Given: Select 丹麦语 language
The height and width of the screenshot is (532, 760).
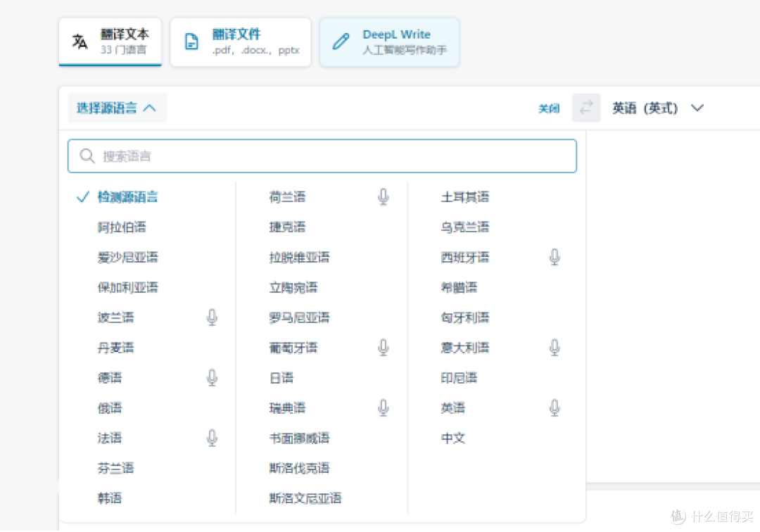Looking at the screenshot, I should [x=115, y=348].
